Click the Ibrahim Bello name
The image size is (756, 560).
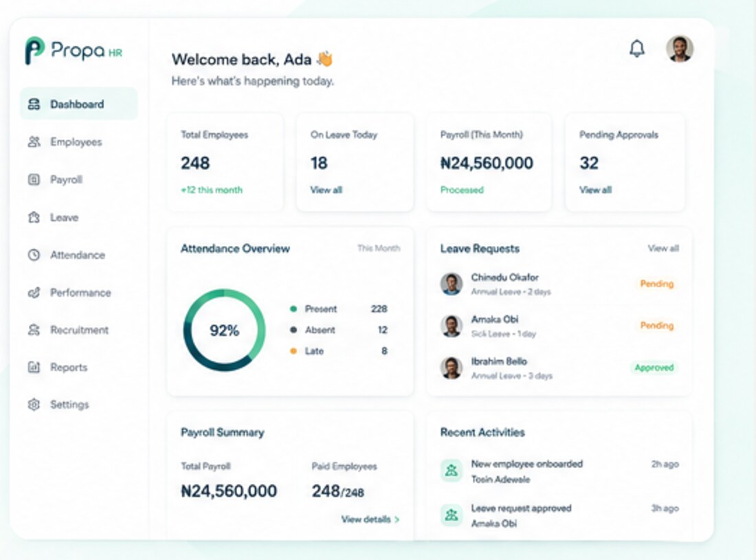point(499,361)
